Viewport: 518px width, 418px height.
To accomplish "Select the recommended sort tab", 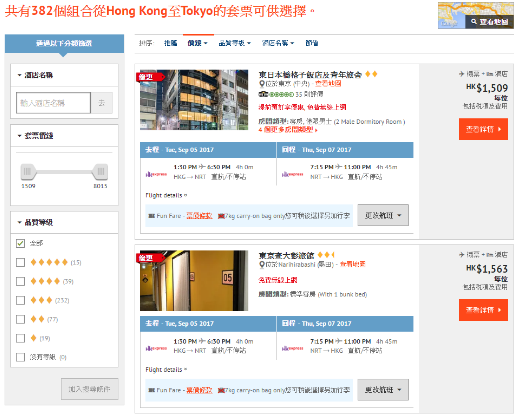I will [x=170, y=43].
